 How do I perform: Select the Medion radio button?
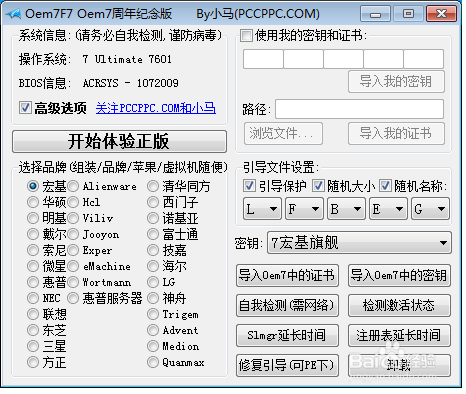pos(153,346)
